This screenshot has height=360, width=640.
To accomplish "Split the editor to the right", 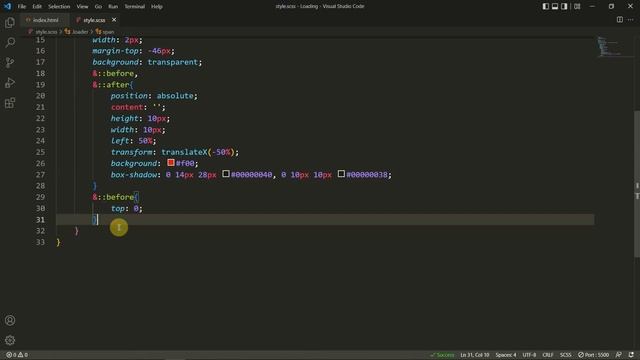I will [x=620, y=20].
